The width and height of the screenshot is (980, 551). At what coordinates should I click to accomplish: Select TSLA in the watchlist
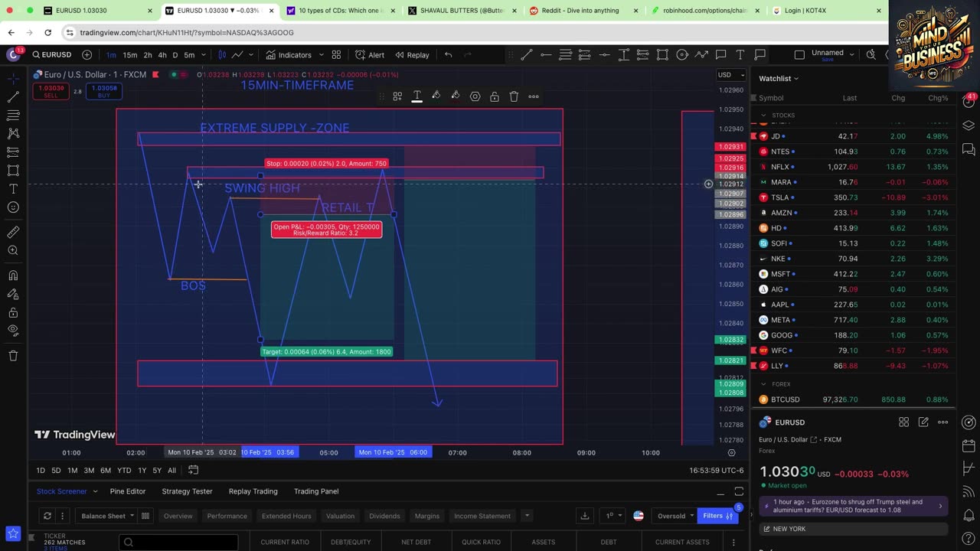854,197
